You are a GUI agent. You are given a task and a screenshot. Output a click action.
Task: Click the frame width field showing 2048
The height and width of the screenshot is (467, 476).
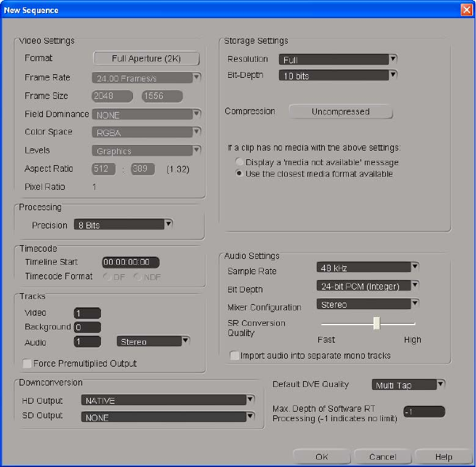coord(112,96)
